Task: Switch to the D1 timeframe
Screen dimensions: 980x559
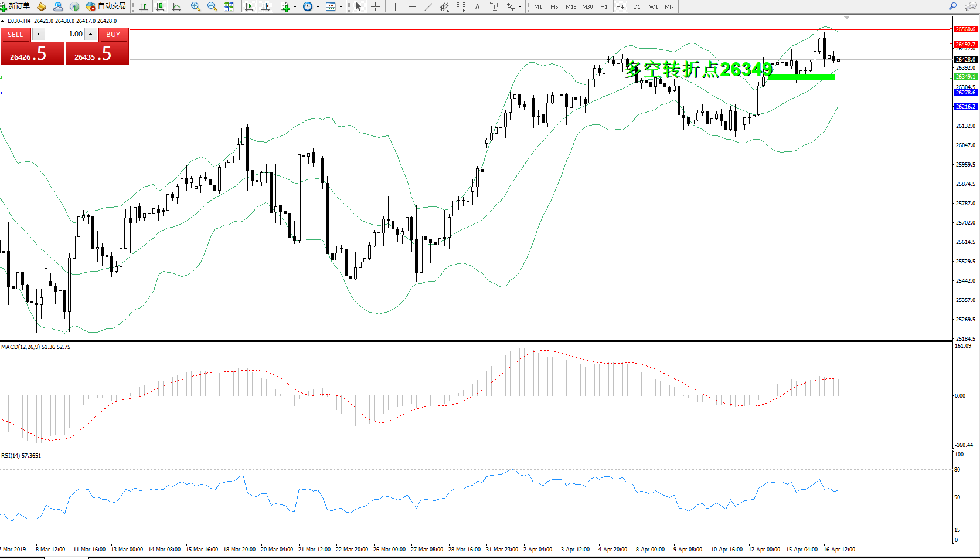Action: pos(637,6)
